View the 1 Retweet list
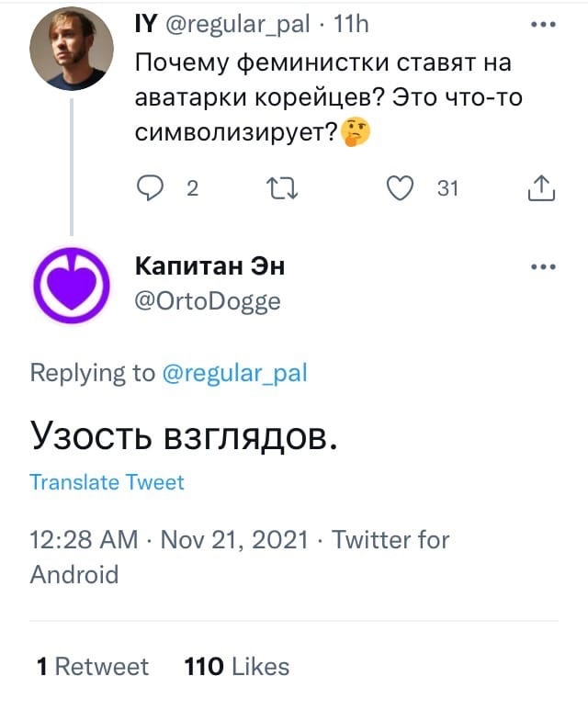The image size is (588, 710). (x=92, y=666)
